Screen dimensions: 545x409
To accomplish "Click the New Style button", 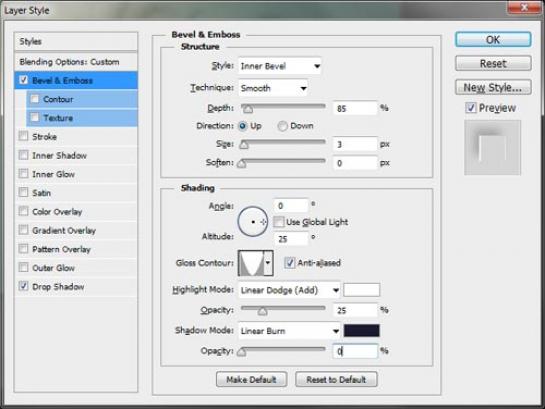I will [493, 87].
